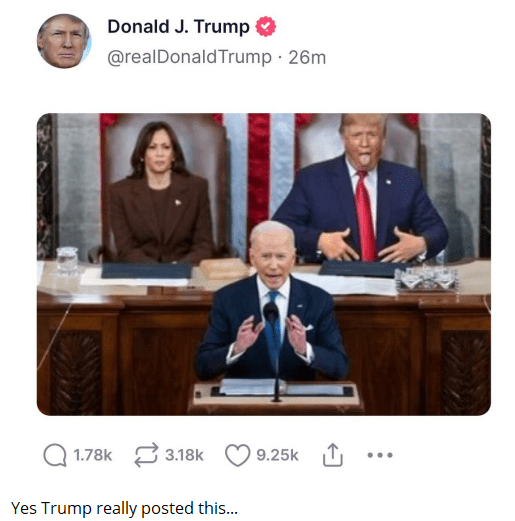Screen dimensions: 515x521
Task: Click the red verified checkmark badge
Action: click(266, 26)
